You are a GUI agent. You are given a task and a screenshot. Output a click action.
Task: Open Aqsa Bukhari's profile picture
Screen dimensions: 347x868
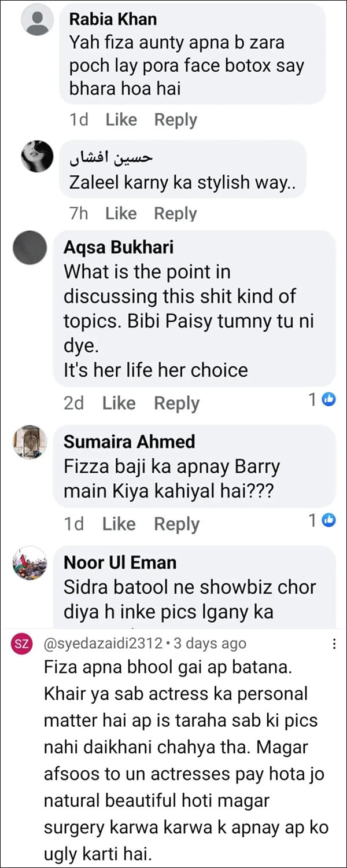tap(29, 248)
